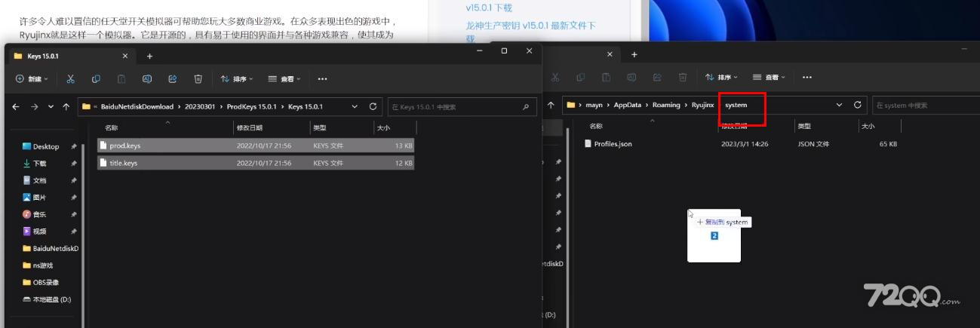Click Cut icon in Keys 15.0.1 window
The width and height of the screenshot is (980, 328).
[x=70, y=78]
